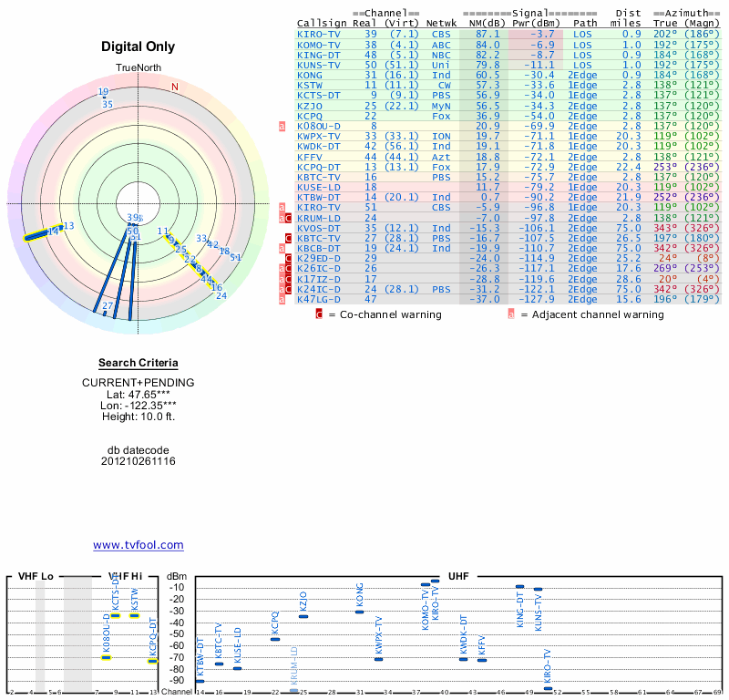Click channel 13 label on radar plot
729x700 pixels.
pos(69,226)
